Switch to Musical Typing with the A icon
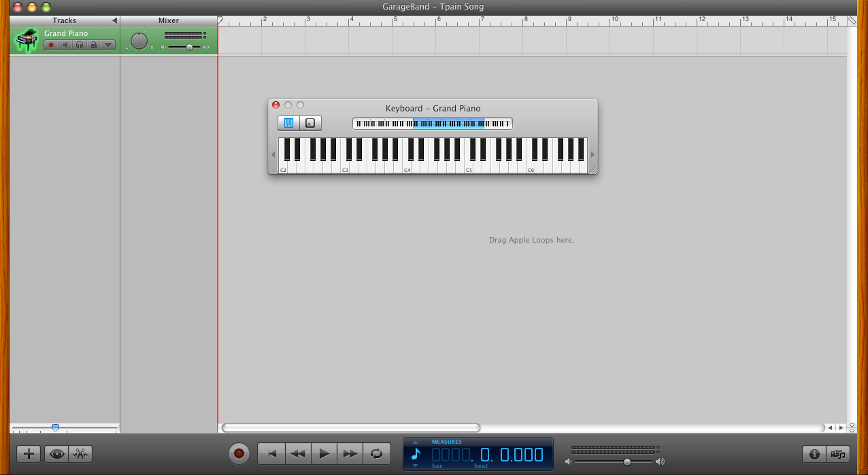868x475 pixels. pyautogui.click(x=310, y=123)
